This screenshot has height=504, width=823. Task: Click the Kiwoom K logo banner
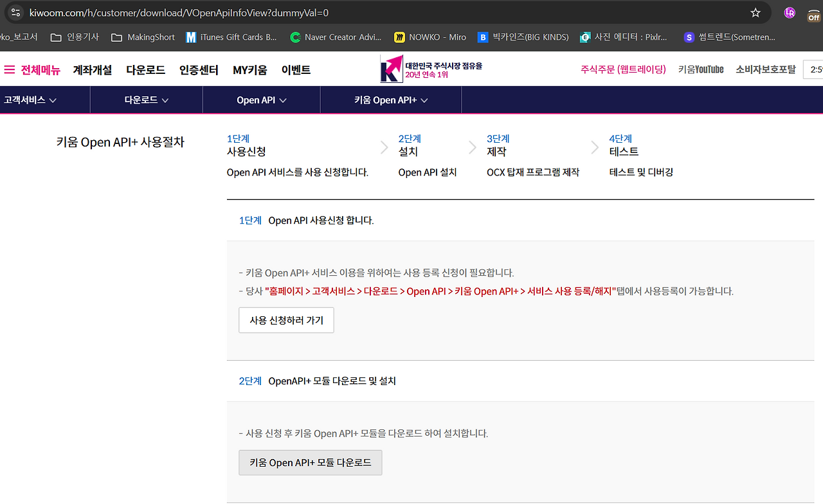(x=431, y=69)
